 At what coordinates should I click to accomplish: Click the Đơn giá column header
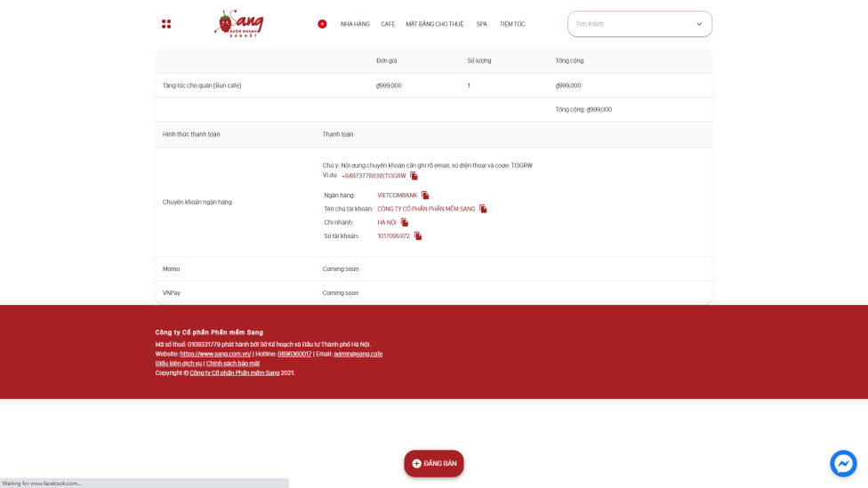pos(386,60)
